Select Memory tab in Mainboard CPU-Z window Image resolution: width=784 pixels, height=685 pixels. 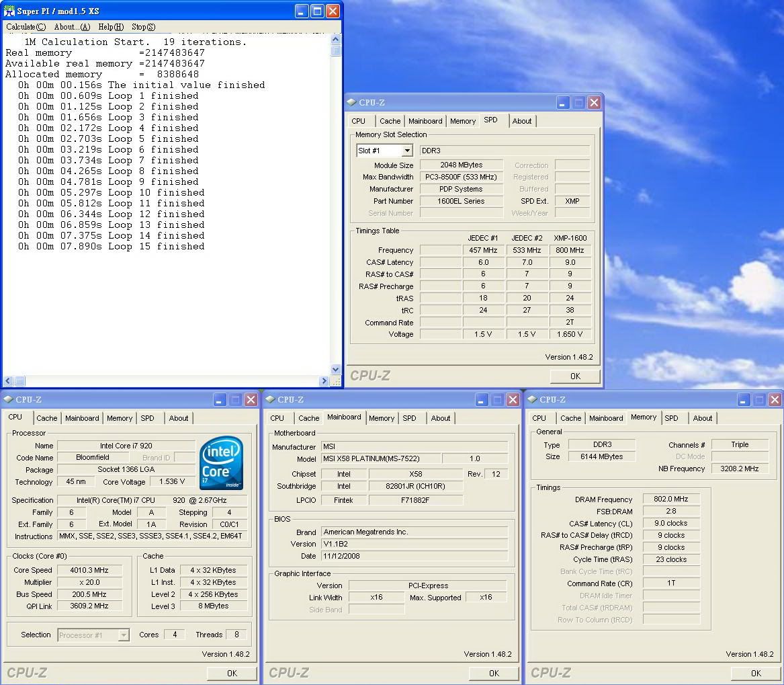point(382,418)
